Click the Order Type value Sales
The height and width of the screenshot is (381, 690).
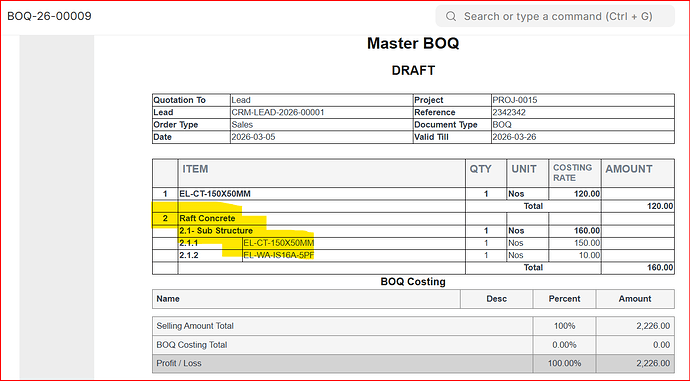pos(242,125)
